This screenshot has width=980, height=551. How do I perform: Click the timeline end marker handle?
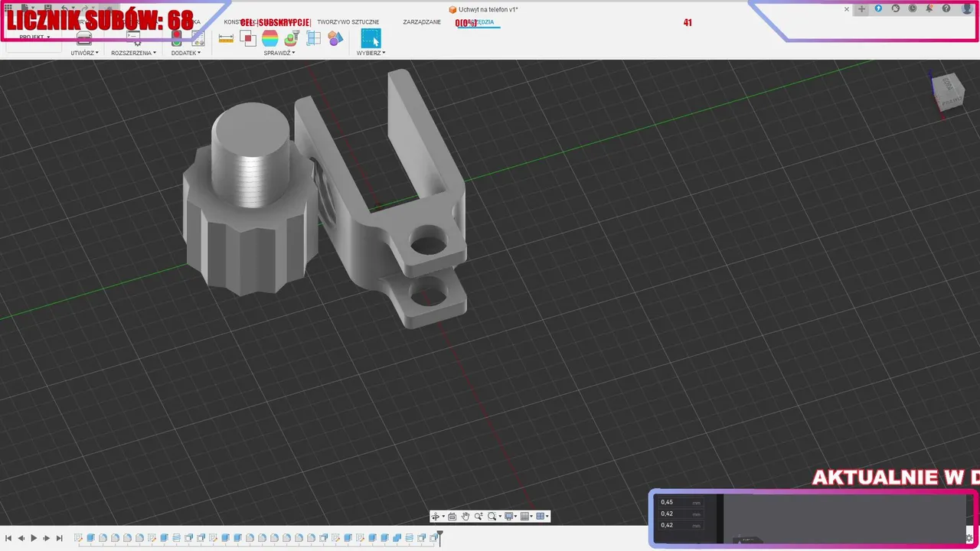tap(439, 537)
